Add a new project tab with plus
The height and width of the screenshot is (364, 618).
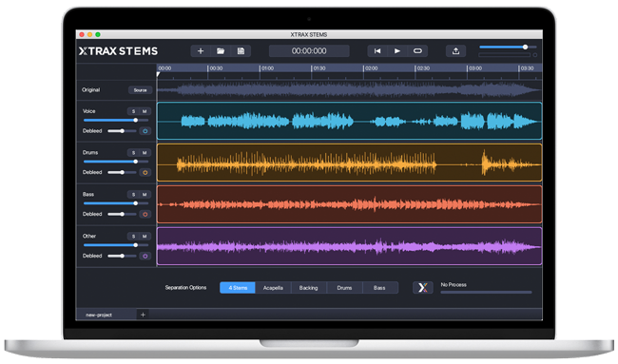coord(143,315)
